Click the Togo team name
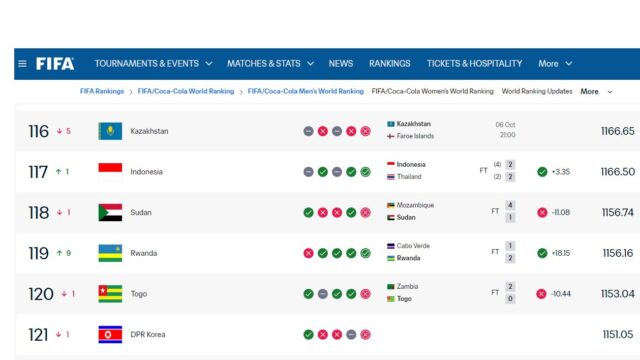The image size is (640, 360). (x=139, y=294)
